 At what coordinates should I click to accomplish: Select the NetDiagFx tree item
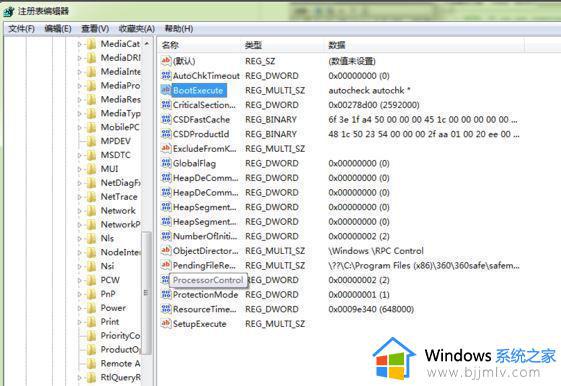(120, 183)
